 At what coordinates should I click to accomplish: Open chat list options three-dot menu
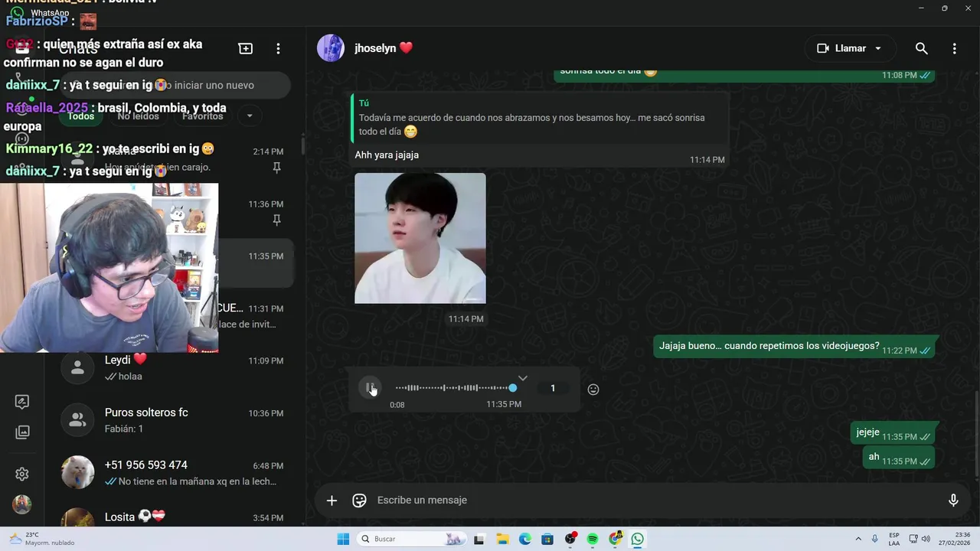point(278,48)
